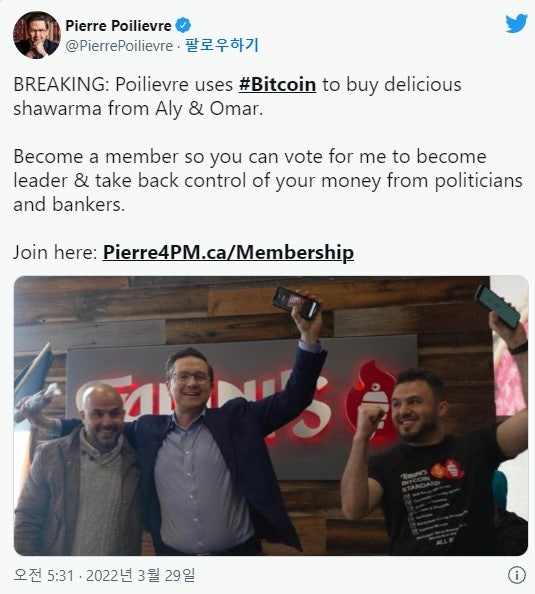Follow the account via 팔로우하기
This screenshot has height=594, width=535.
(x=222, y=45)
